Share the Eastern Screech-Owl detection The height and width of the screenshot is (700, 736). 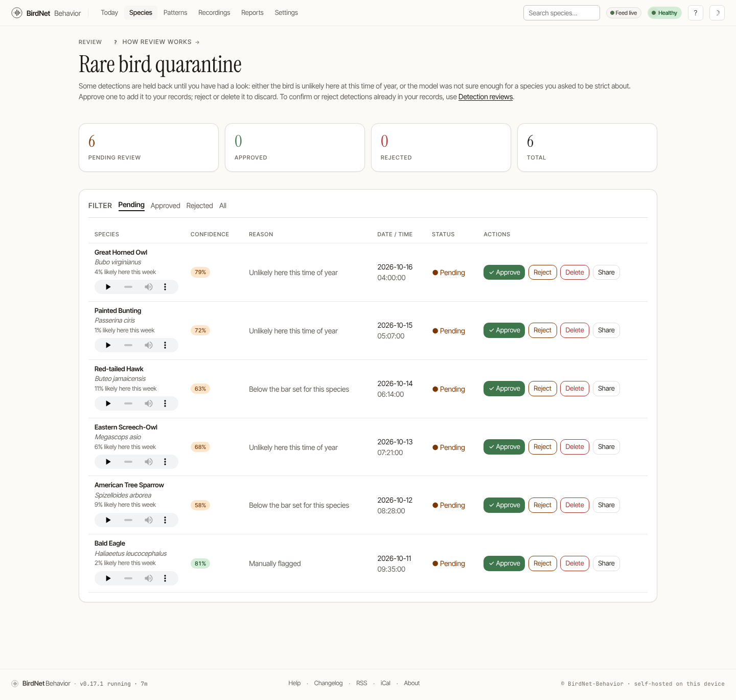(606, 447)
